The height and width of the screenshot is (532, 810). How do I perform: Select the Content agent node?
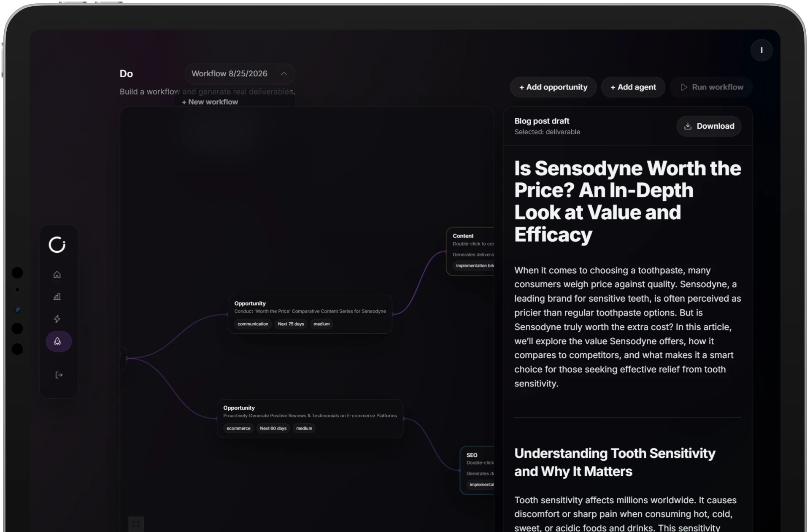coord(470,251)
